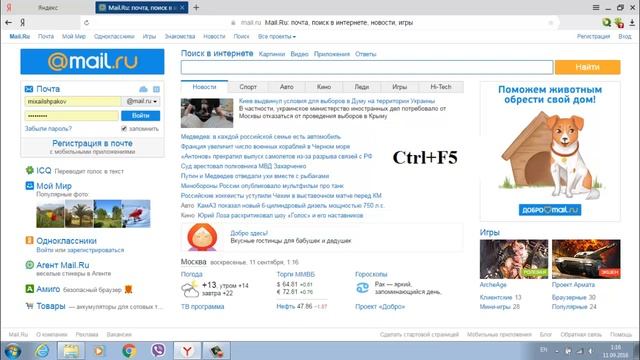Open the browser hamburger menu
Viewport: 640px width, 360px height.
tap(596, 7)
